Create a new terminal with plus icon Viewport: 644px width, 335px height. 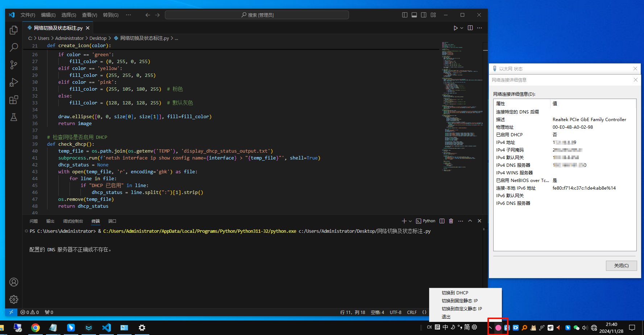pyautogui.click(x=404, y=221)
